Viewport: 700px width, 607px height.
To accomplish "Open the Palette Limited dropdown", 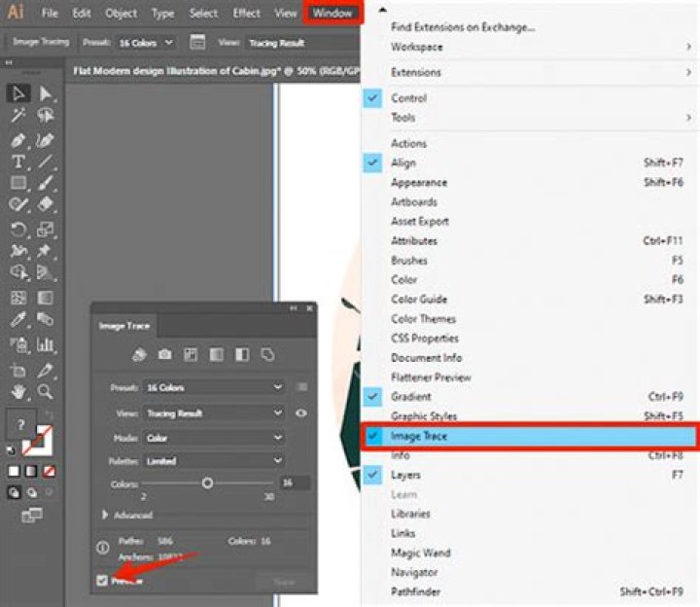I will 214,460.
